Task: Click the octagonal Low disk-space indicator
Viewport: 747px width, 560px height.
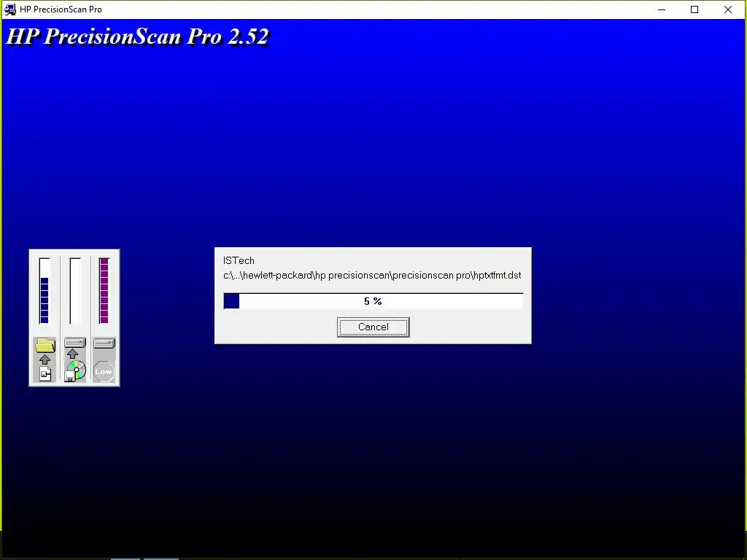Action: 104,371
